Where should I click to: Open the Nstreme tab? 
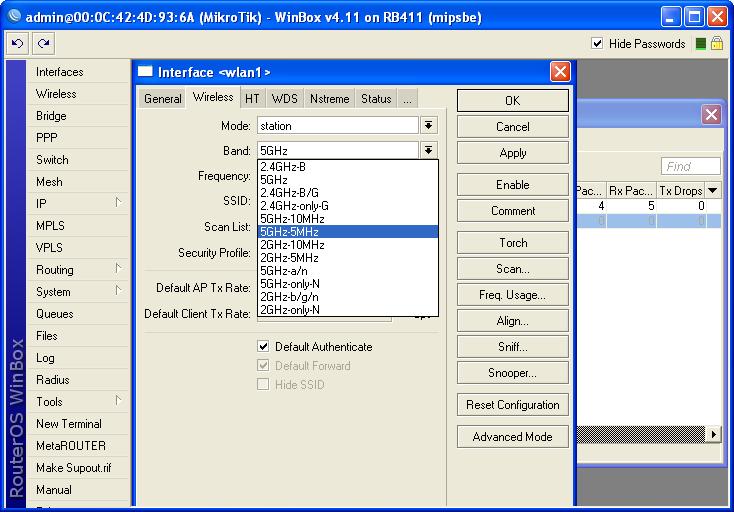point(330,99)
